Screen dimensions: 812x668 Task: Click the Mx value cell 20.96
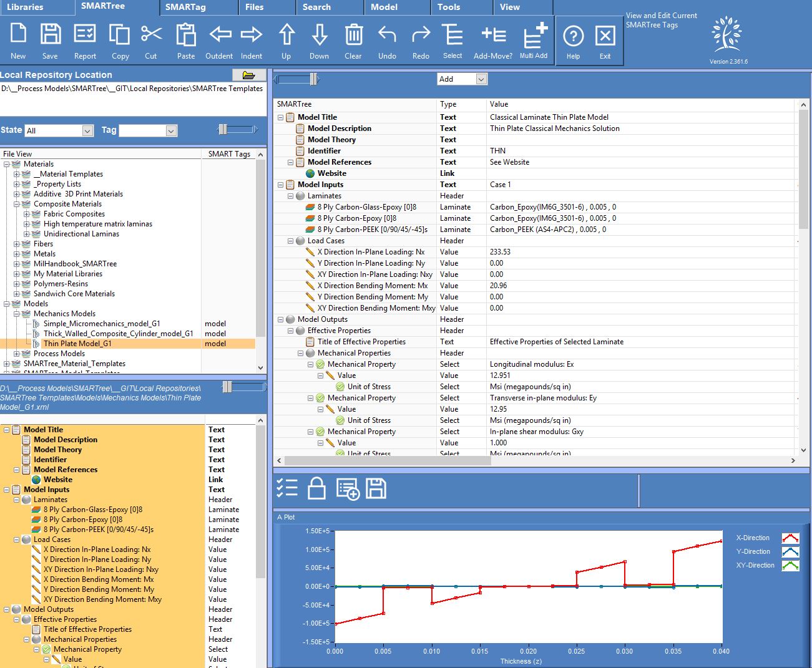[642, 286]
